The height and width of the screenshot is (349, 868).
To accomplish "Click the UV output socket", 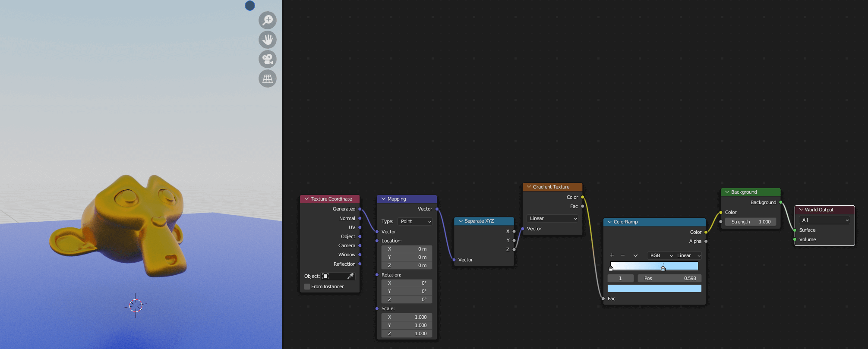I will (x=360, y=227).
